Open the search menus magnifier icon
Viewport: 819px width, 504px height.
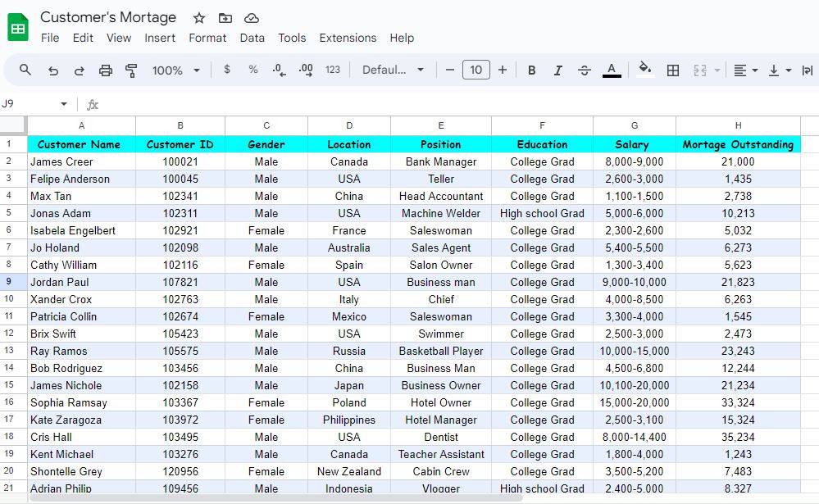click(25, 70)
